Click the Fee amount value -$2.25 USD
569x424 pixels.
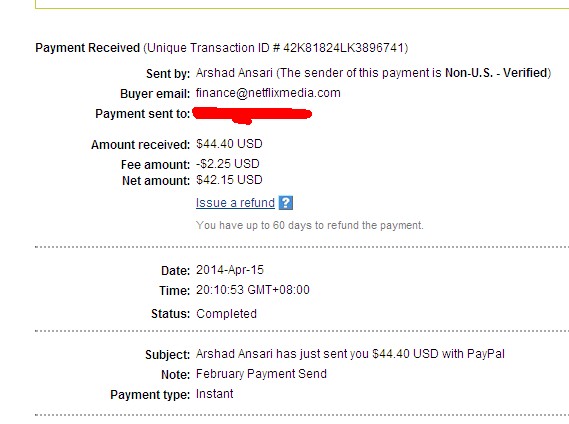click(228, 164)
